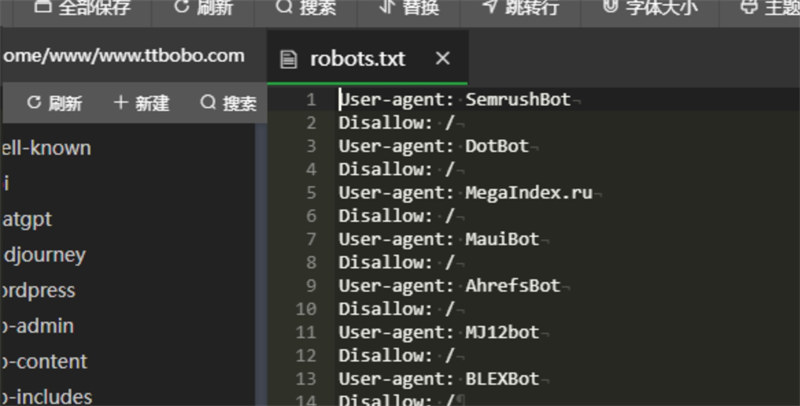The height and width of the screenshot is (406, 800).
Task: Click the www.ttbobo.com directory path
Action: [124, 56]
